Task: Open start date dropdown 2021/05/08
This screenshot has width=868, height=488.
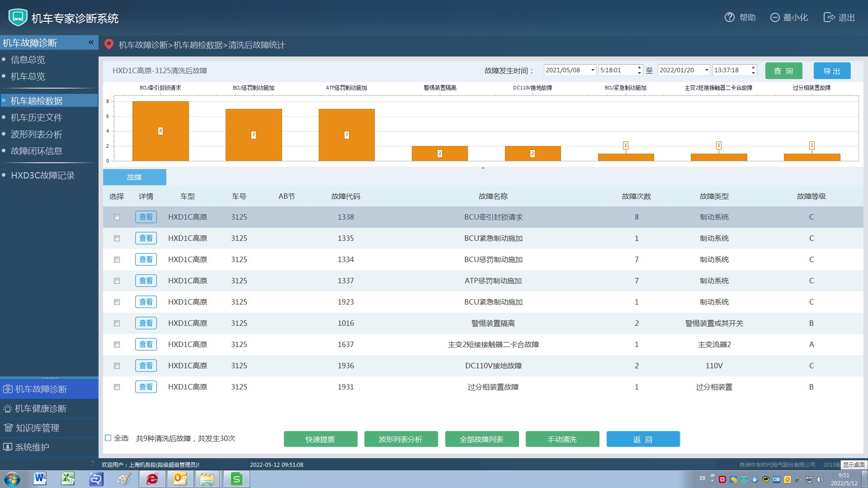Action: [x=593, y=70]
